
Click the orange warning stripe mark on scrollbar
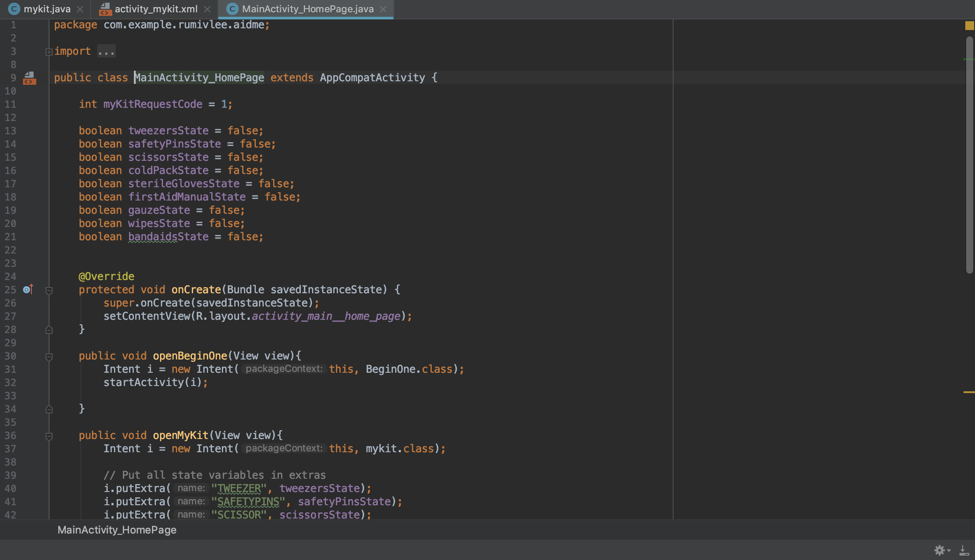(969, 392)
